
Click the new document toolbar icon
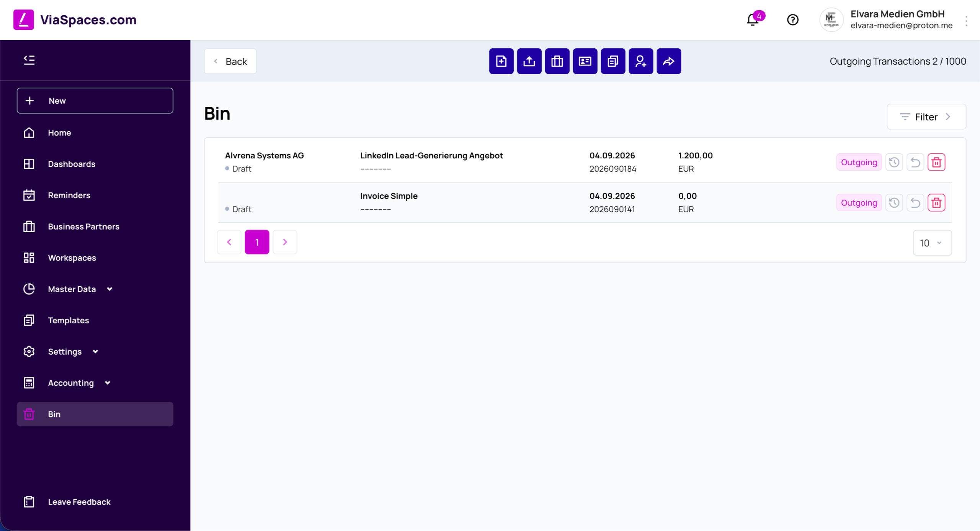click(x=501, y=61)
